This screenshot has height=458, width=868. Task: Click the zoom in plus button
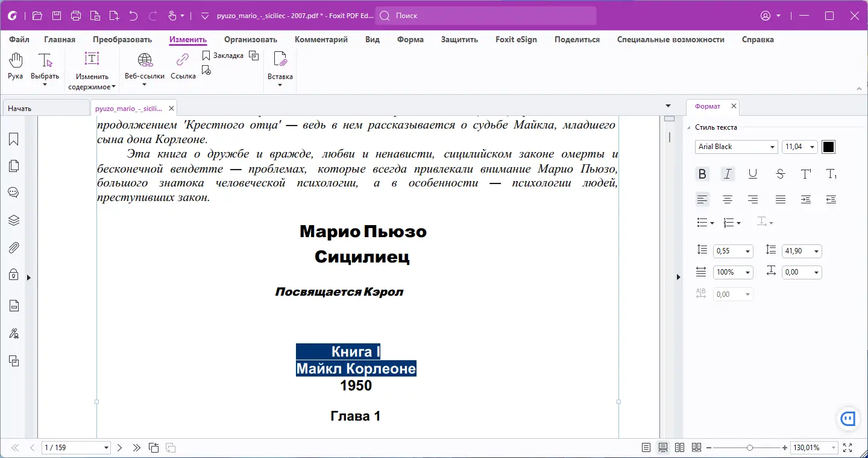[x=784, y=448]
